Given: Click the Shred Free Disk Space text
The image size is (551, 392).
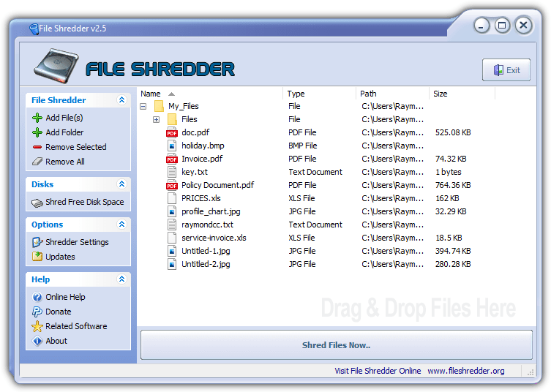Looking at the screenshot, I should 85,202.
